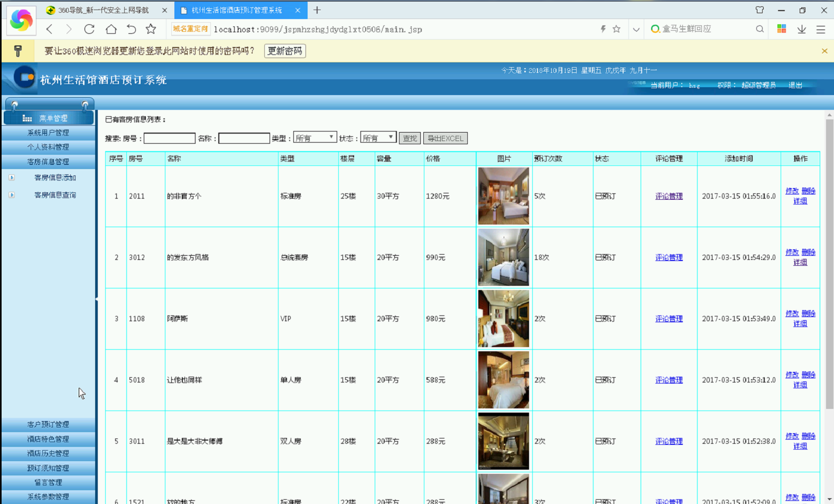Click arrow icon beside 客房信息添加
This screenshot has width=834, height=504.
[x=12, y=178]
